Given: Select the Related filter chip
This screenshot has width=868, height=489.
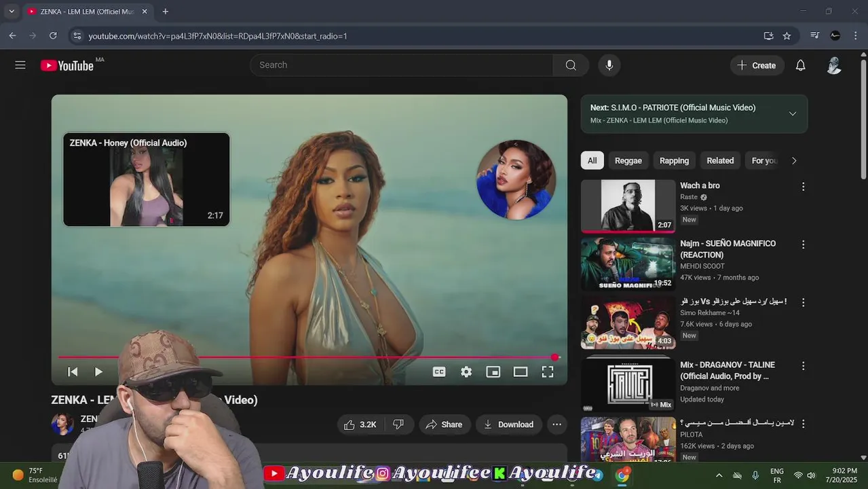Looking at the screenshot, I should click(720, 160).
